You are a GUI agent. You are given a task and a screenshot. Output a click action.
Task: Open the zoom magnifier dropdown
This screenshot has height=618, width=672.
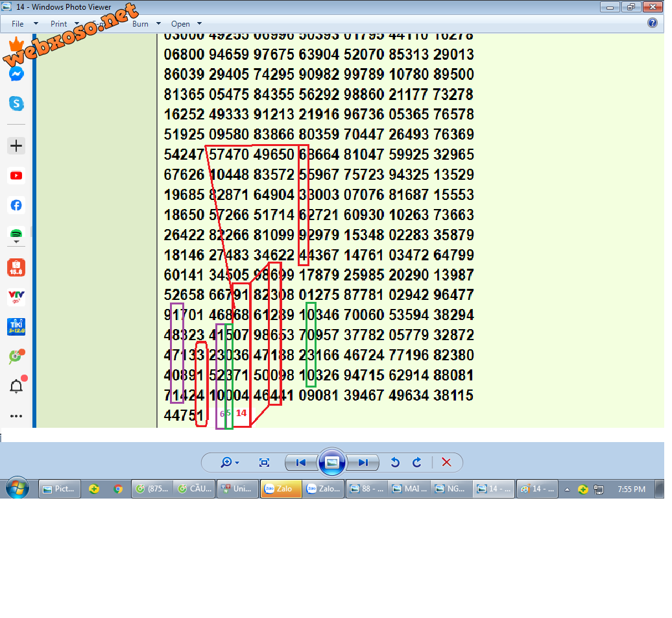pyautogui.click(x=230, y=462)
